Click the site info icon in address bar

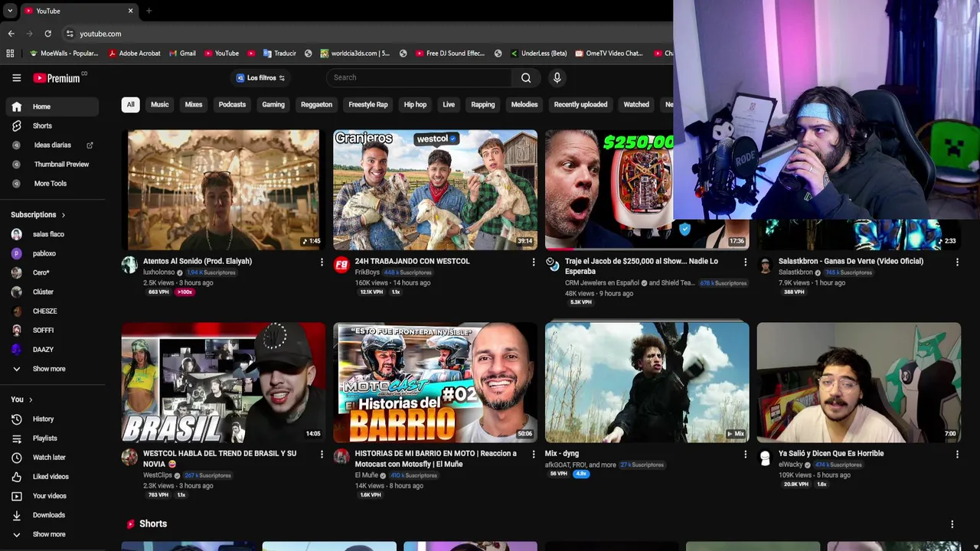pyautogui.click(x=69, y=34)
